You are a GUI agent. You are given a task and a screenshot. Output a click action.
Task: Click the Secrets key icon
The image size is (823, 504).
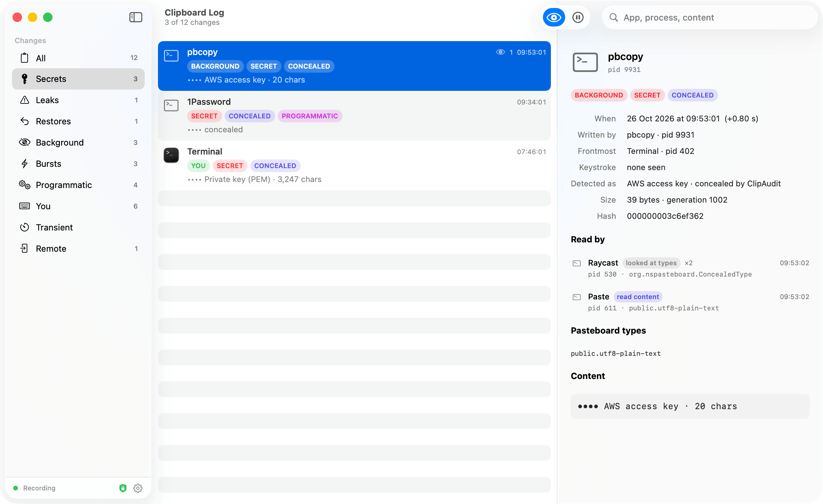tap(24, 79)
